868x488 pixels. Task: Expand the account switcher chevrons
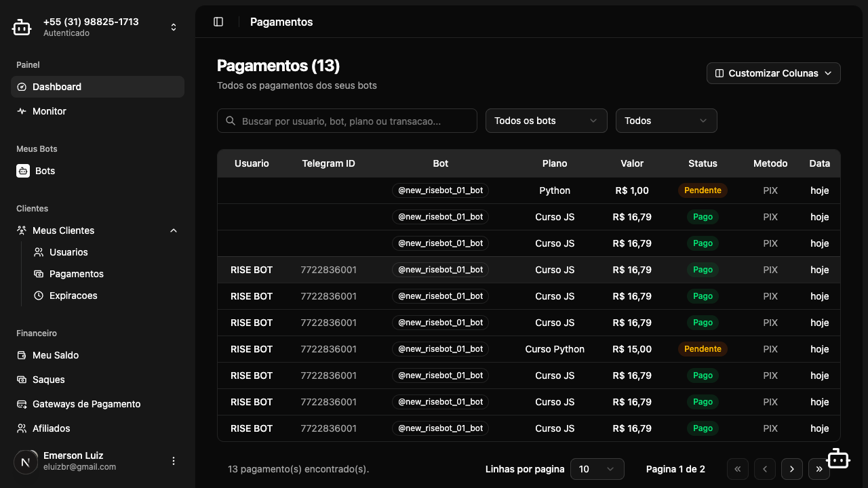tap(174, 27)
